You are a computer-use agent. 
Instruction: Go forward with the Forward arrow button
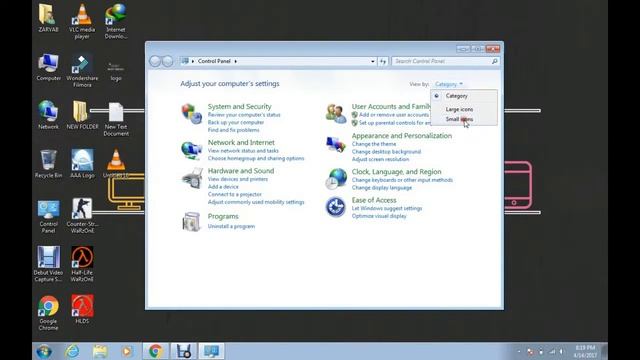click(x=167, y=61)
